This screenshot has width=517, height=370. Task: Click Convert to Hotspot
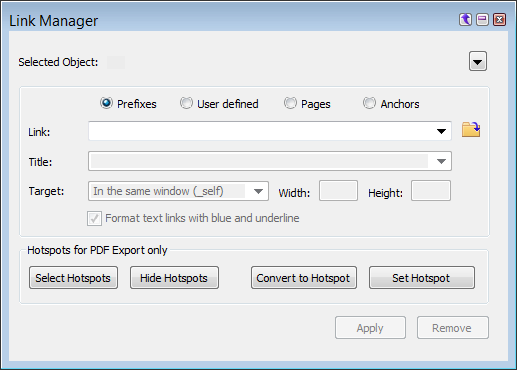304,278
